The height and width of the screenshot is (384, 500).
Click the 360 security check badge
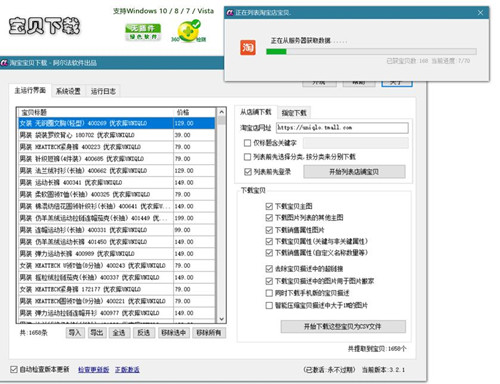coord(189,31)
